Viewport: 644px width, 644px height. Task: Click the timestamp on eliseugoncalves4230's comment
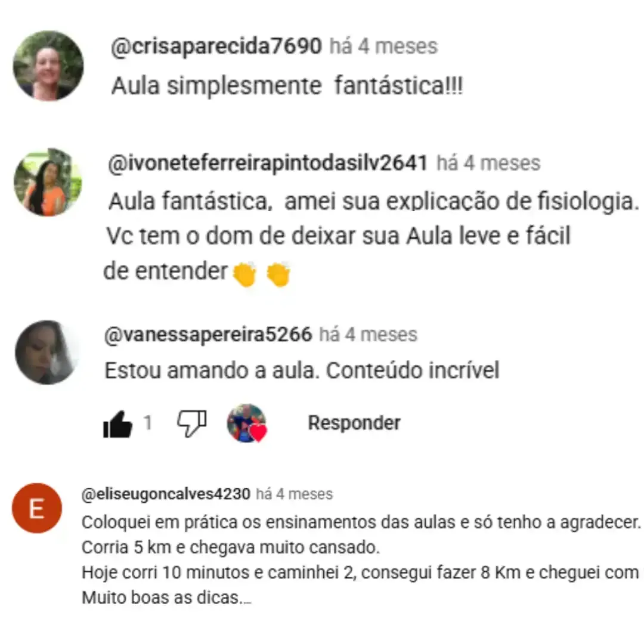pyautogui.click(x=294, y=494)
